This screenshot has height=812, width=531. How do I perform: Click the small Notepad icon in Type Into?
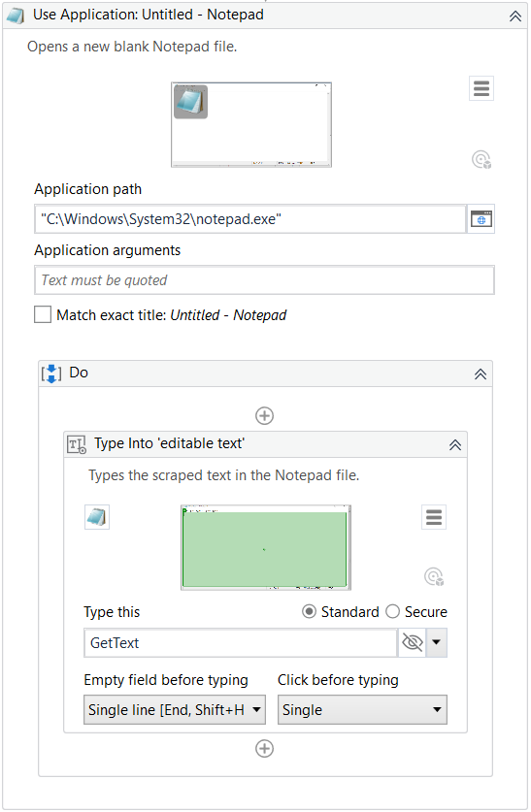coord(97,517)
